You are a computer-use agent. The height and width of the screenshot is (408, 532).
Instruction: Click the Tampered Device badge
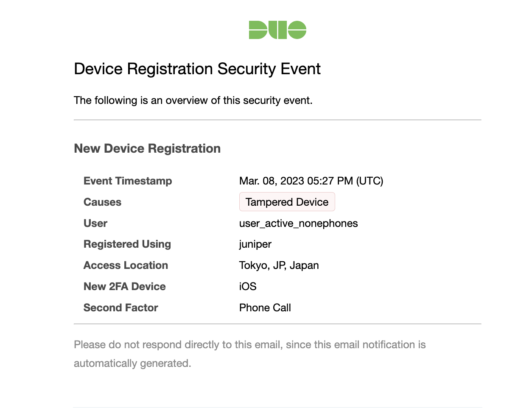tap(287, 202)
